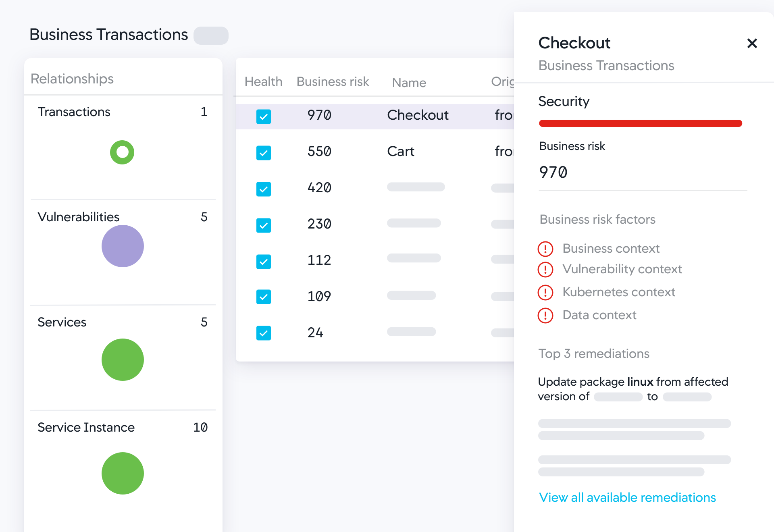Click the red Security severity bar
This screenshot has height=532, width=774.
click(x=640, y=123)
